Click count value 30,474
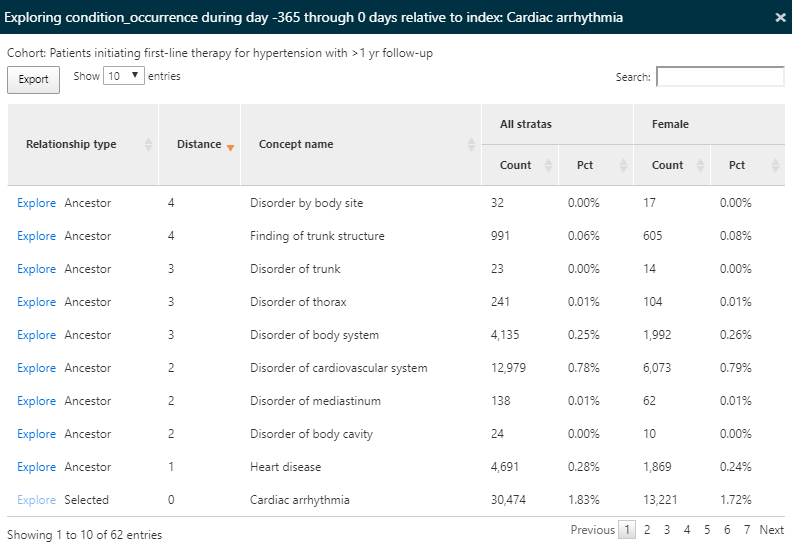The height and width of the screenshot is (553, 792). (508, 500)
